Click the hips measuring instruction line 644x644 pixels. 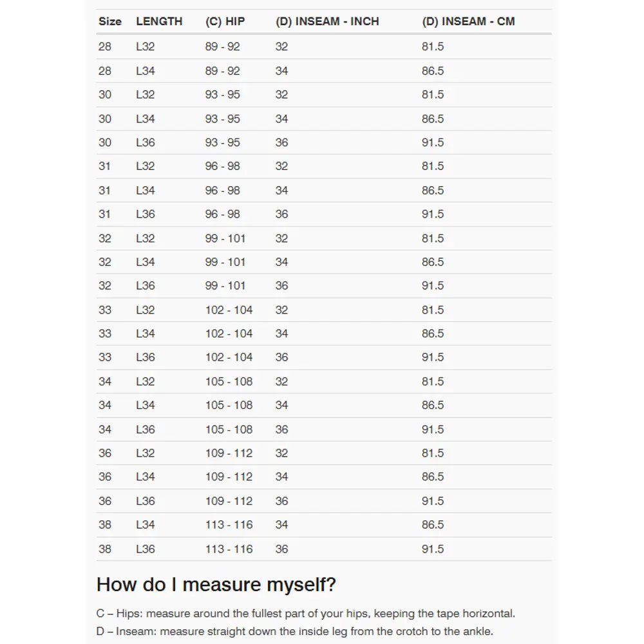[305, 614]
